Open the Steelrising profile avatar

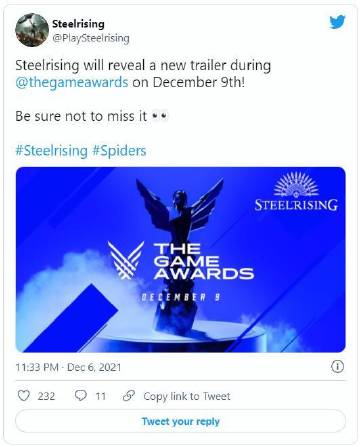click(x=32, y=30)
